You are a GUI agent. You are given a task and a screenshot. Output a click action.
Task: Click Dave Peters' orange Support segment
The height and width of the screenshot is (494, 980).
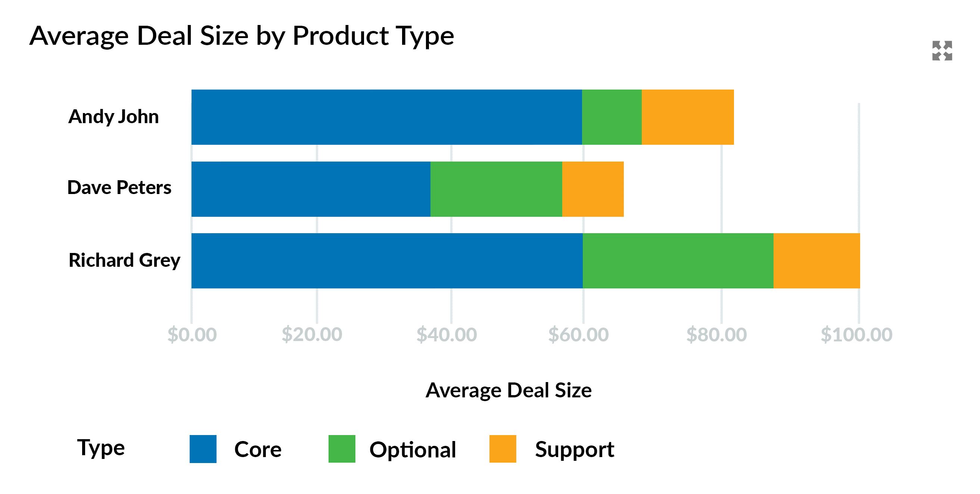point(593,189)
